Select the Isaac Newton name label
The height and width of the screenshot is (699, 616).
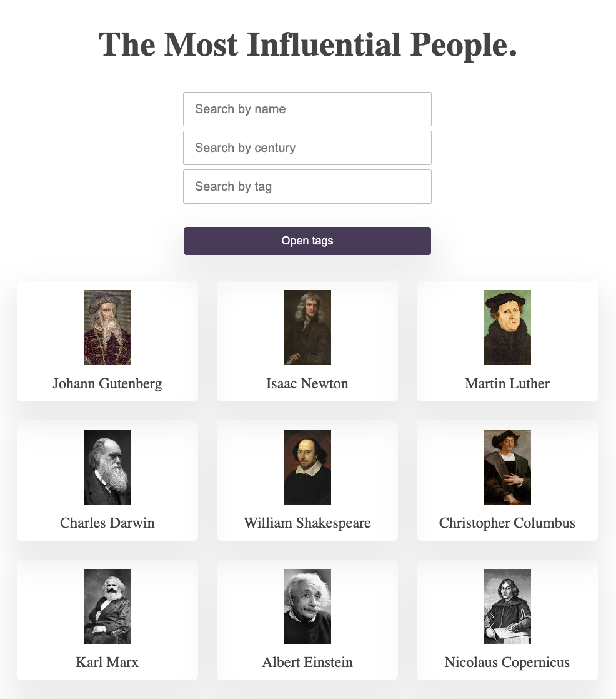[x=307, y=383]
